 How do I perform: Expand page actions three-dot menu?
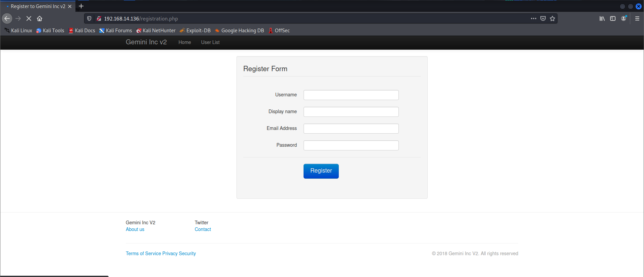[x=533, y=19]
